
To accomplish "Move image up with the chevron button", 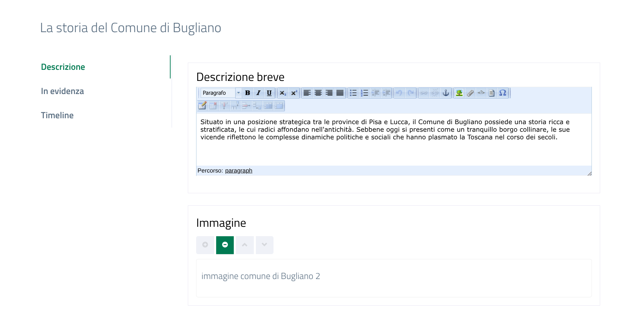I will [x=245, y=245].
